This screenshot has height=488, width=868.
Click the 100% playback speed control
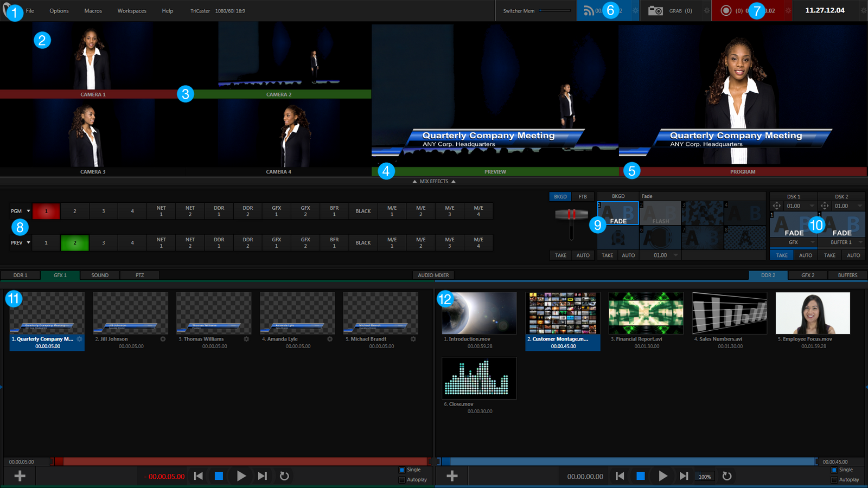pyautogui.click(x=704, y=477)
